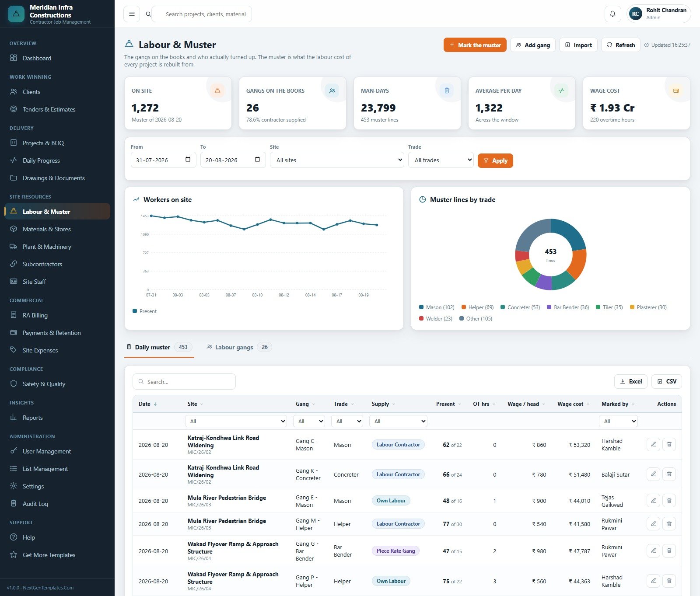Open calendar picker on From date
The image size is (700, 596).
coord(188,160)
